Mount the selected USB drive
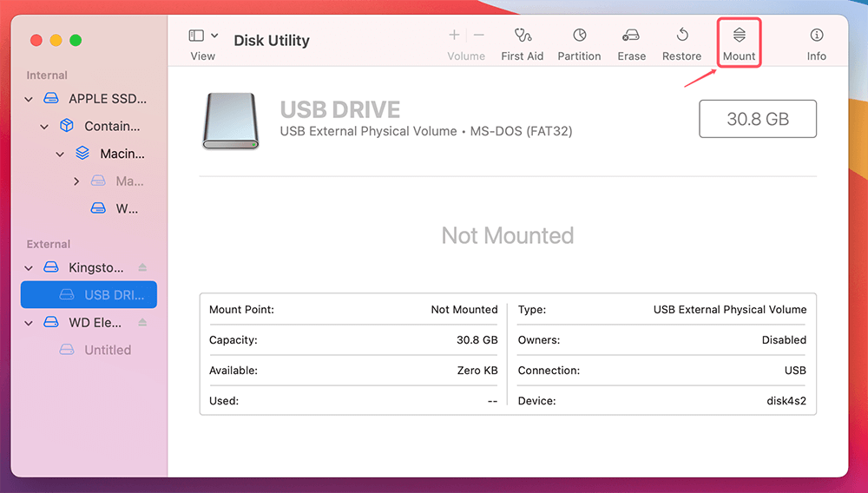This screenshot has height=493, width=868. point(739,36)
